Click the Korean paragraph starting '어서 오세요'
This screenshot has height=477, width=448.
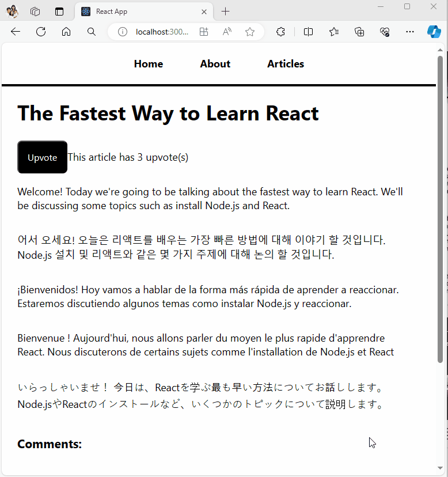(202, 247)
